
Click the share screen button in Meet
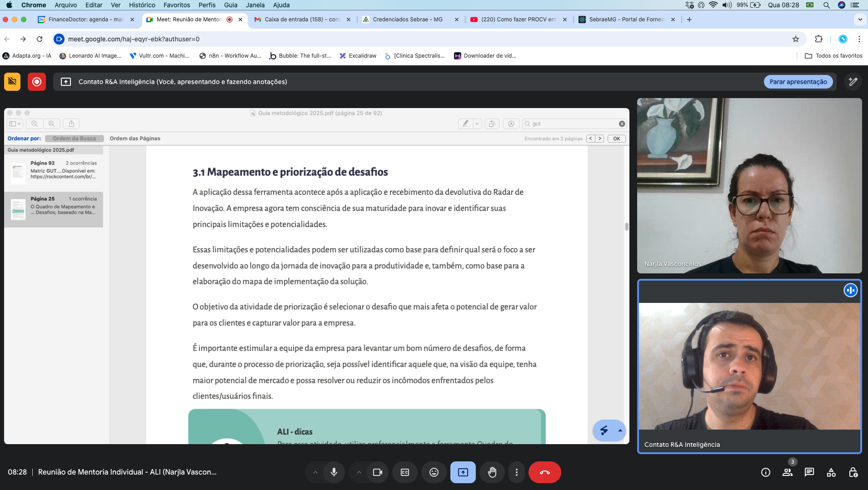(463, 472)
